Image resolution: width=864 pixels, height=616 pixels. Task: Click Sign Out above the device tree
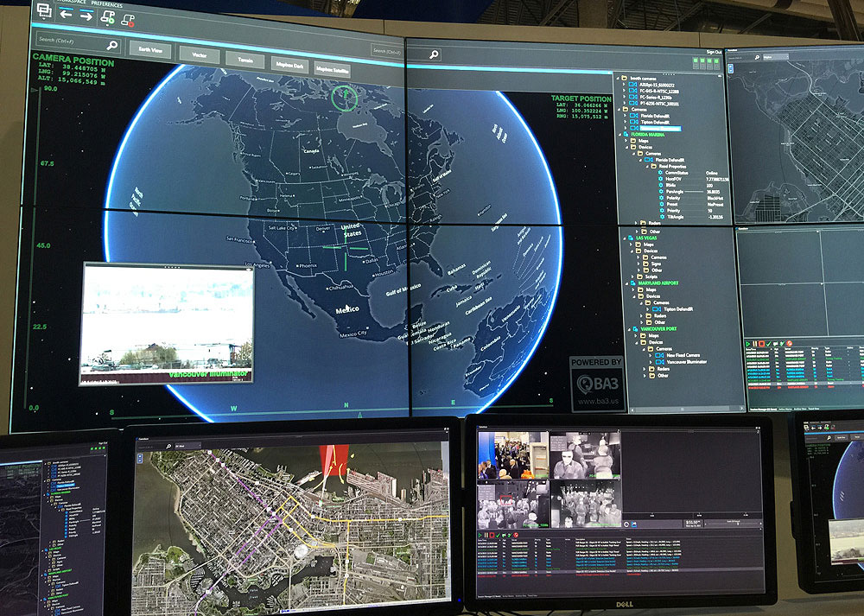[x=715, y=52]
